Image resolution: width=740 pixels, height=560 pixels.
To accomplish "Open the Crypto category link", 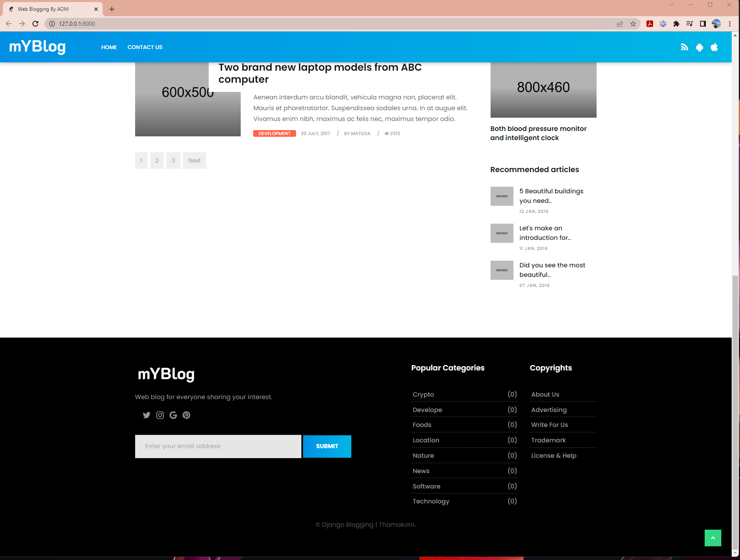I will pos(423,395).
